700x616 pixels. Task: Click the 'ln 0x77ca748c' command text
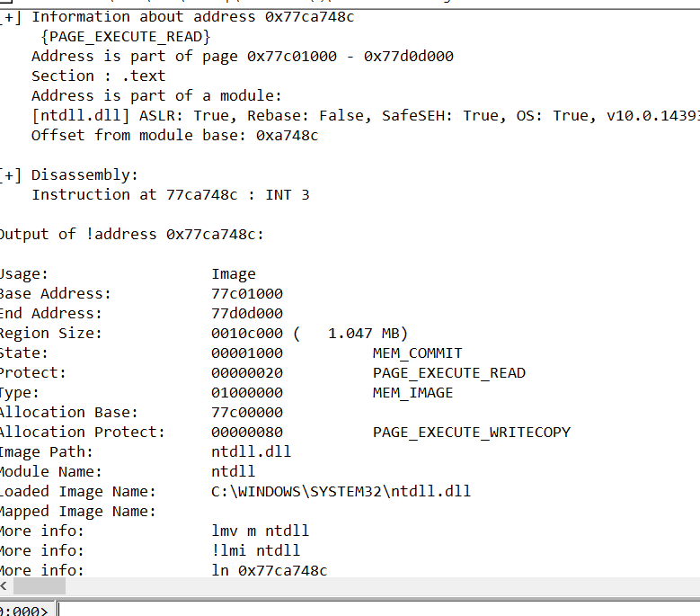(269, 570)
